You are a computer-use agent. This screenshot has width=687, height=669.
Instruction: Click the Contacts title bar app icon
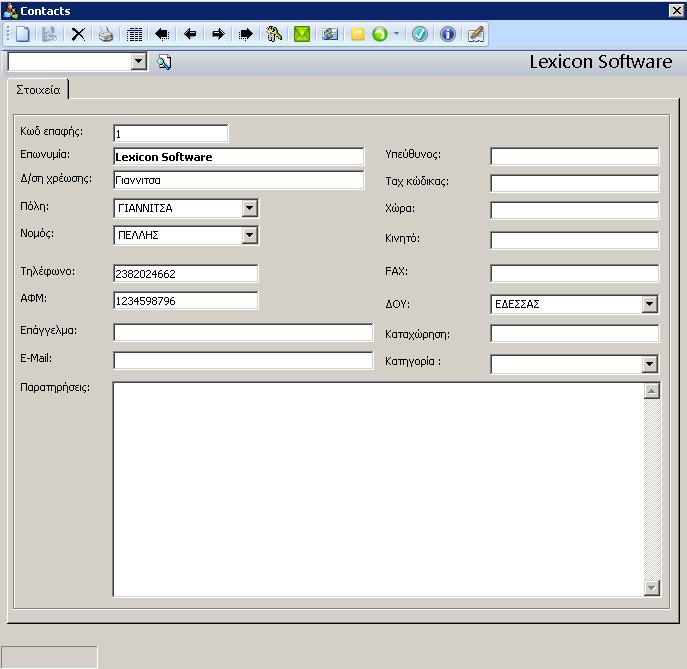pos(10,11)
